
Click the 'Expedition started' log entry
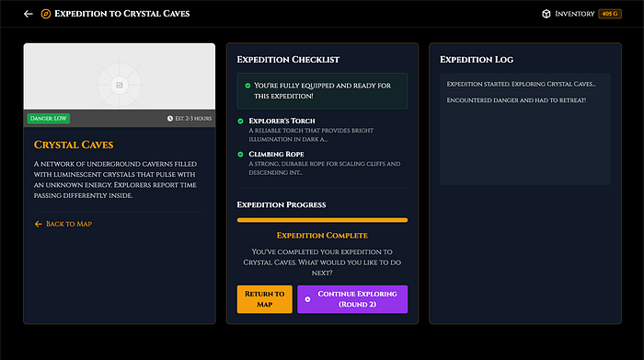[x=522, y=85]
